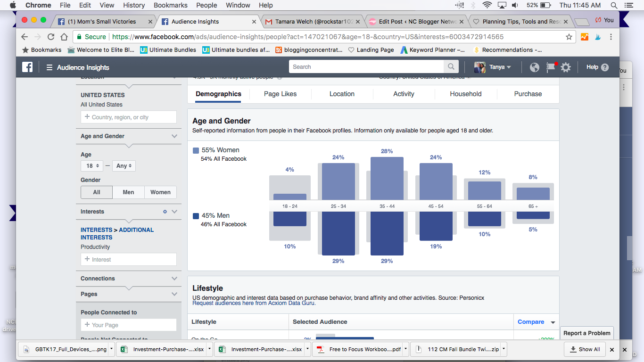Click Show All downloads button

585,350
